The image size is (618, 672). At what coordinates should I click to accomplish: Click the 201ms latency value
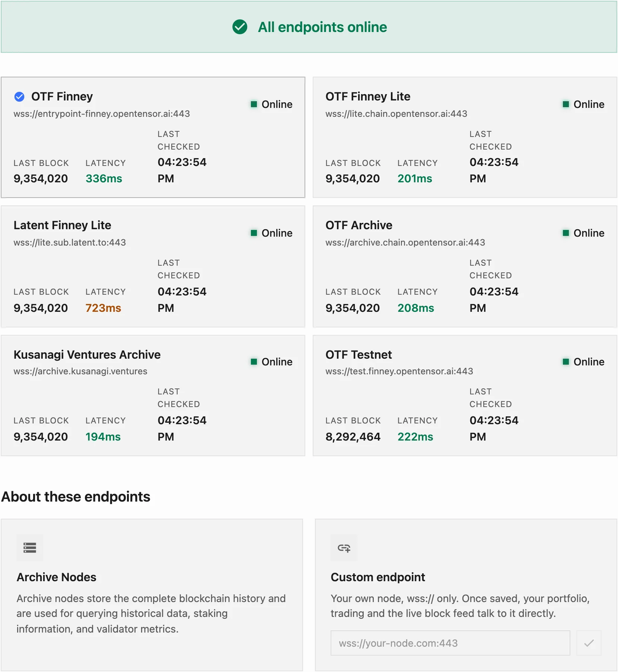coord(415,179)
